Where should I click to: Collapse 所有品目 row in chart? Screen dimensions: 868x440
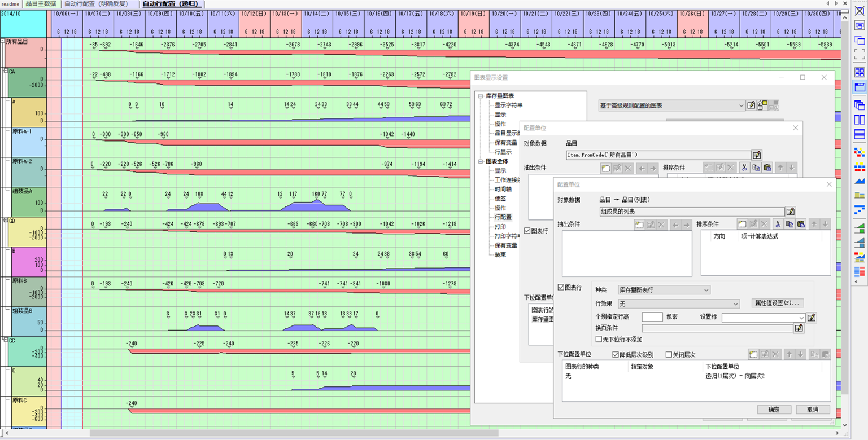[x=2, y=42]
